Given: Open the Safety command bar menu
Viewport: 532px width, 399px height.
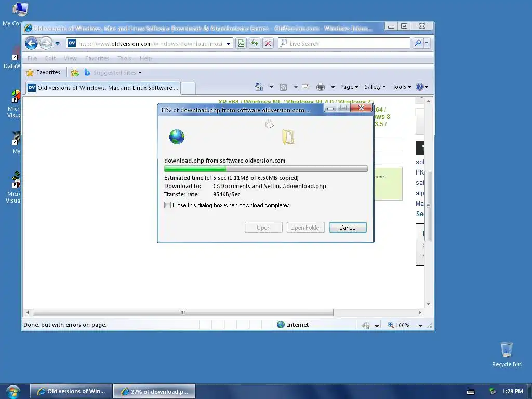Looking at the screenshot, I should [375, 87].
